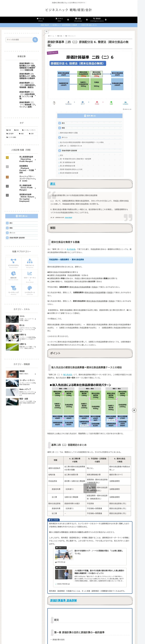Image resolution: width=145 pixels, height=644 pixels.
Task: Open the 原文 heading link
Action: coord(53,184)
